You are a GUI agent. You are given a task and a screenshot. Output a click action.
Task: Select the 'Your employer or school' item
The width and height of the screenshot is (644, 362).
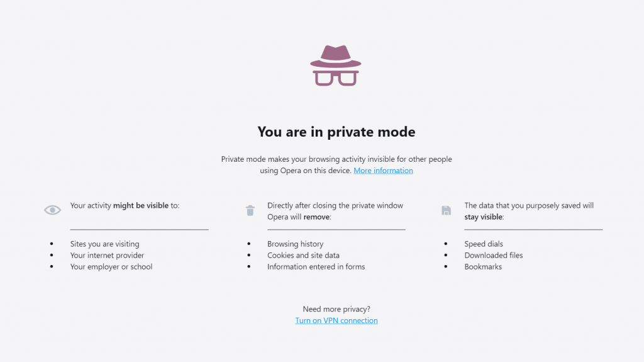[111, 266]
